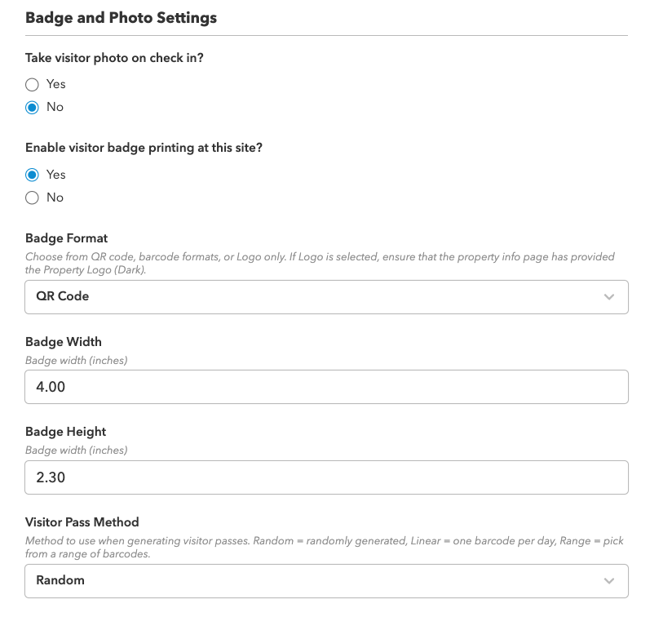This screenshot has height=617, width=672.
Task: Click the 'Take visitor photo on check in?' question
Action: [x=114, y=58]
